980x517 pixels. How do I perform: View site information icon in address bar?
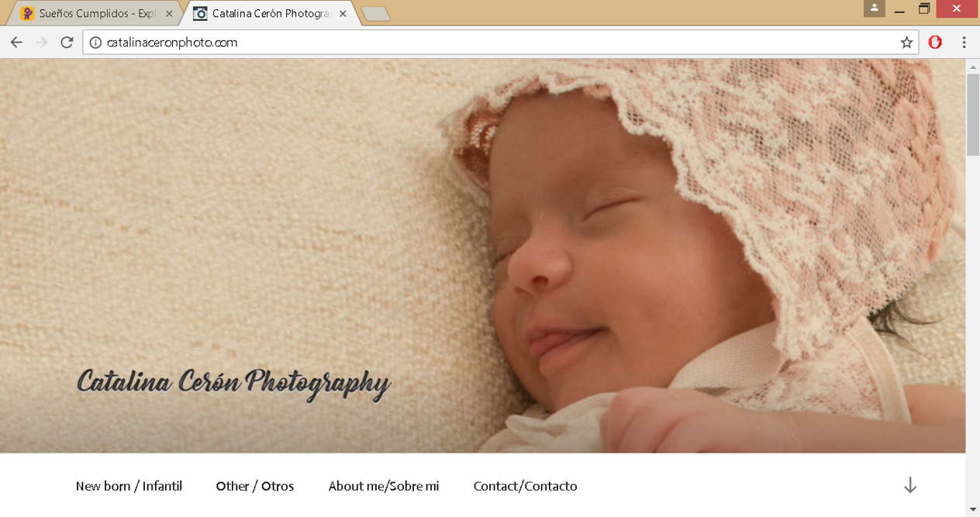[x=95, y=43]
